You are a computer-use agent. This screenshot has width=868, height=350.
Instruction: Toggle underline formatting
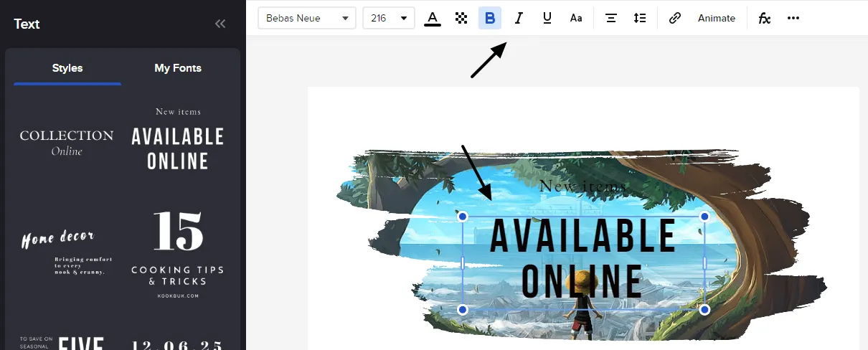(x=547, y=18)
